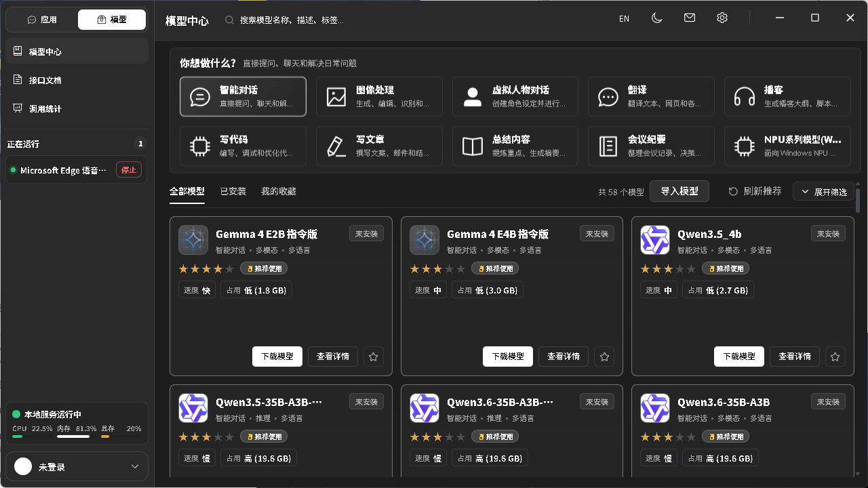Select 全部模型 tab
Screen dimensions: 868x488
coord(186,192)
